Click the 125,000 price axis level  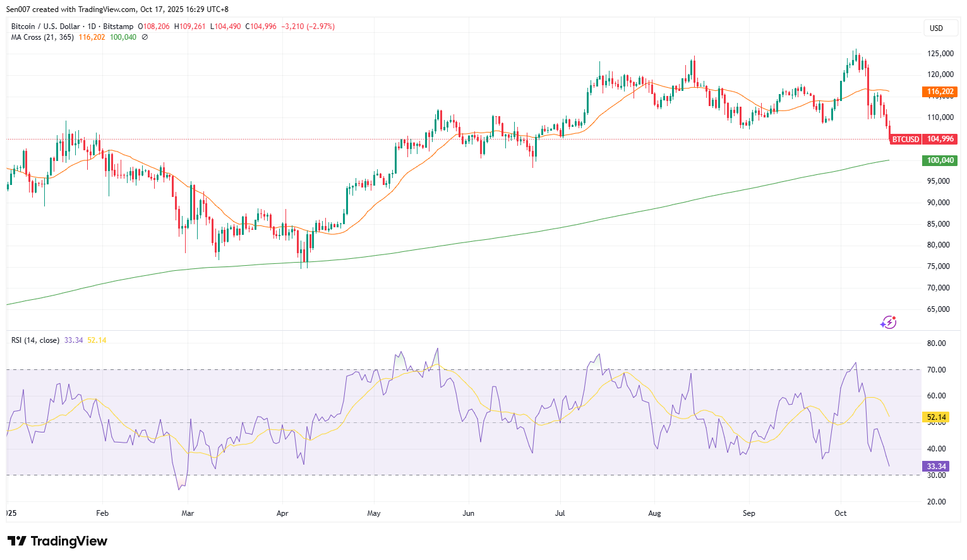pos(940,54)
